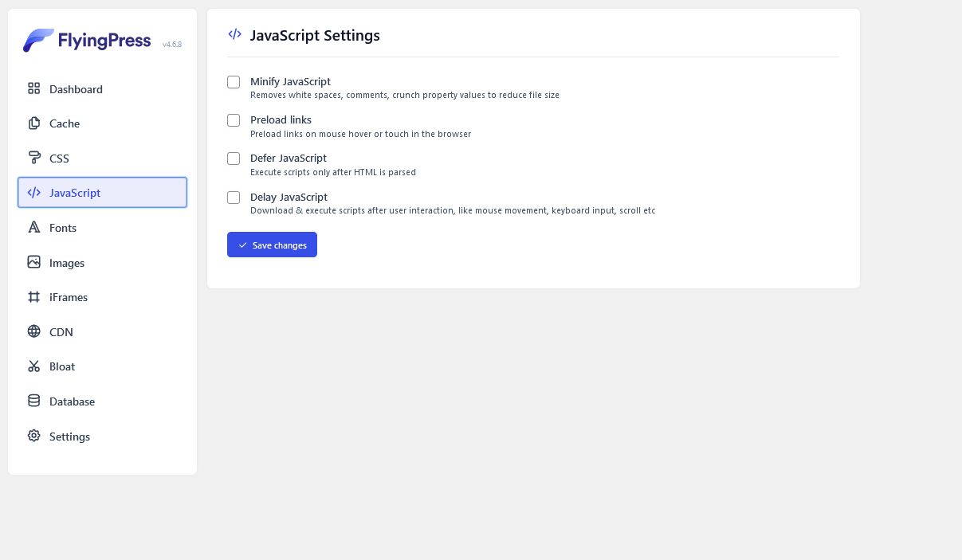Viewport: 962px width, 560px height.
Task: Click the iFrames frame icon
Action: tap(33, 296)
